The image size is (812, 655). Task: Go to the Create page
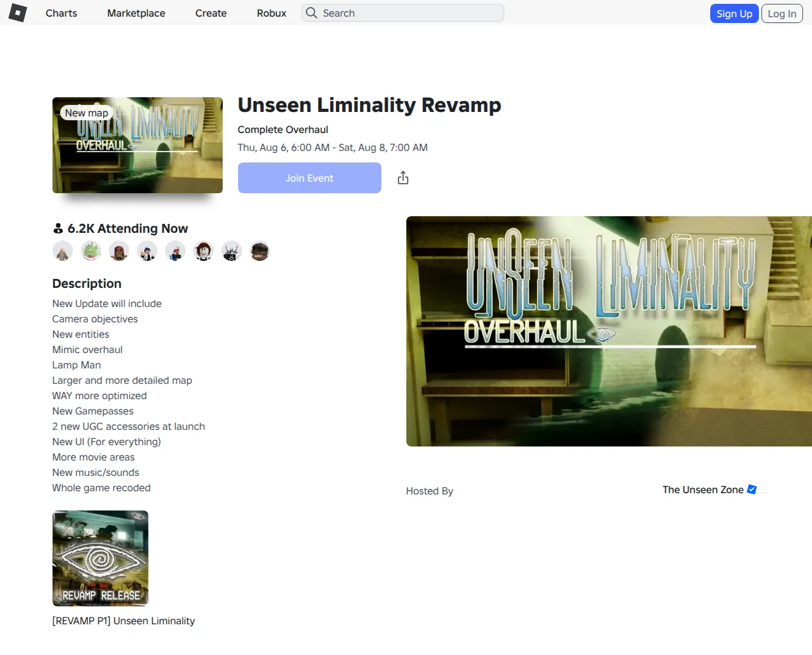[x=211, y=13]
